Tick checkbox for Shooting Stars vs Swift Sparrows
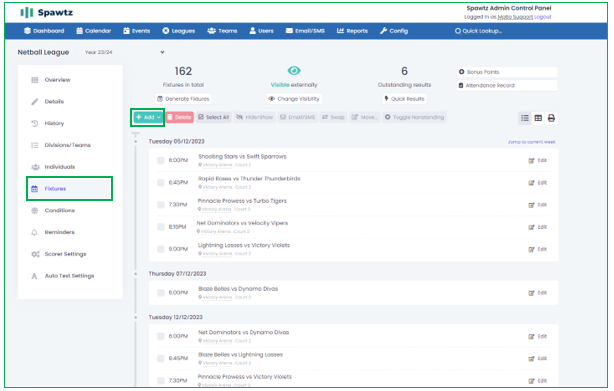The height and width of the screenshot is (391, 614). click(161, 160)
